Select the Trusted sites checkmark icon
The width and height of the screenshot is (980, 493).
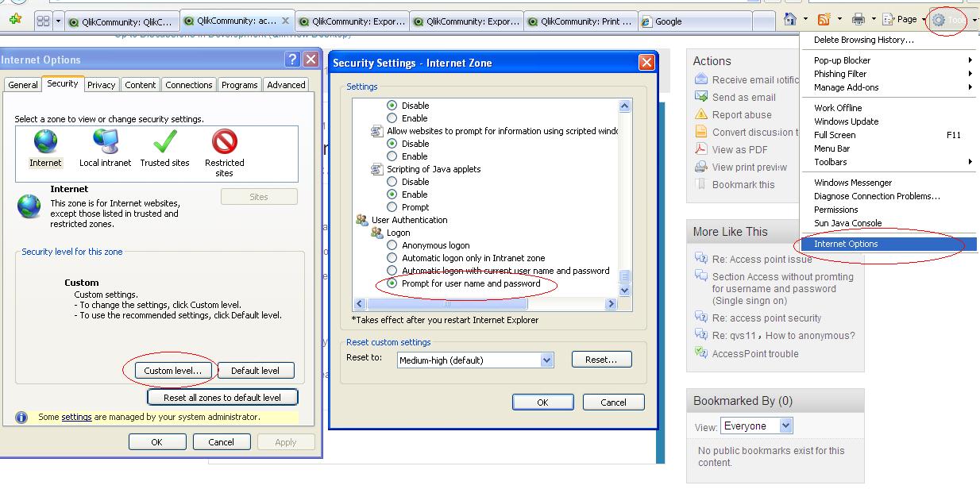tap(164, 141)
